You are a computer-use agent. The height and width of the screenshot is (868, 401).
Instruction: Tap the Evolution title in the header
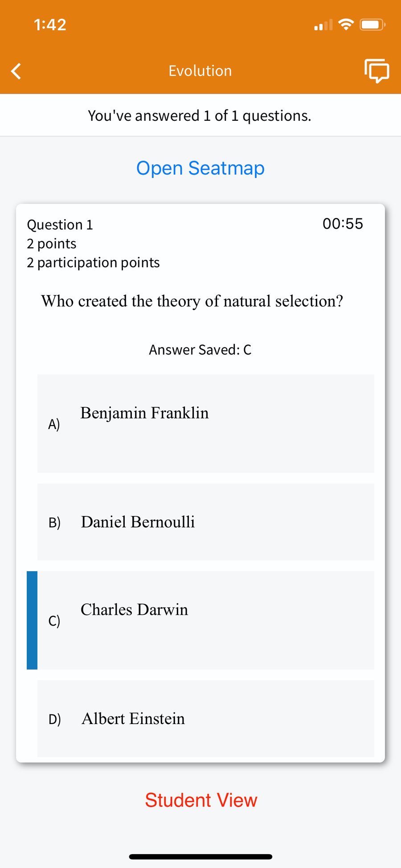[200, 71]
